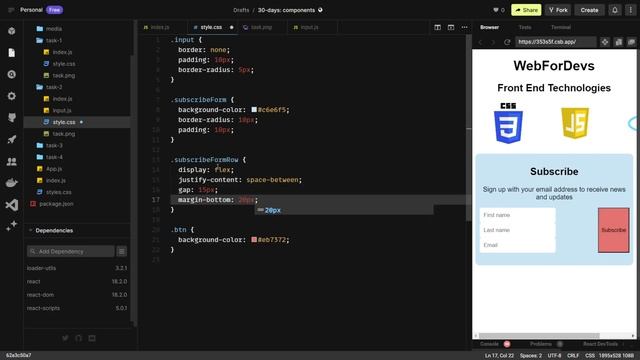Screen dimensions: 640x360
Task: Open React DevTools panel at bottom
Action: (x=600, y=344)
